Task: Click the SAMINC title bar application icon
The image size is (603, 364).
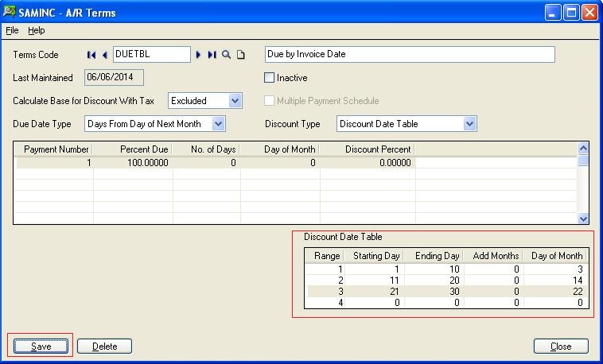Action: coord(10,12)
